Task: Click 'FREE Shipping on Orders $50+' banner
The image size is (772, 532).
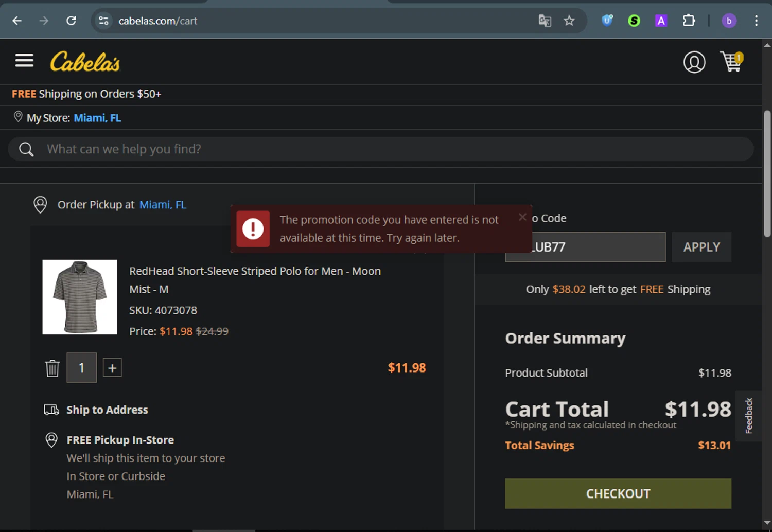Action: pos(86,94)
